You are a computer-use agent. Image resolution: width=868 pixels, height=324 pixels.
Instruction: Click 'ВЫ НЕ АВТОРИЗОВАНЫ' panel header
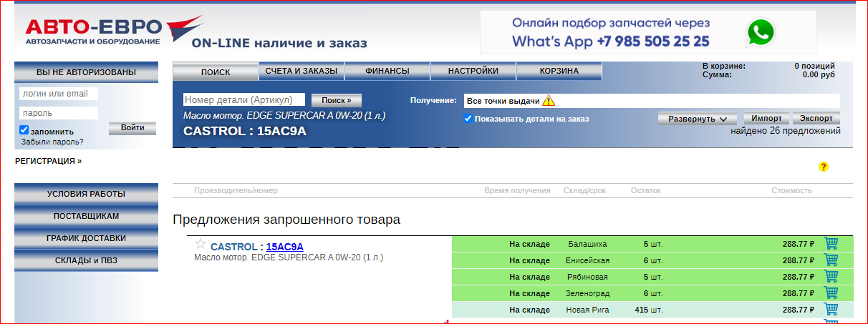click(86, 72)
